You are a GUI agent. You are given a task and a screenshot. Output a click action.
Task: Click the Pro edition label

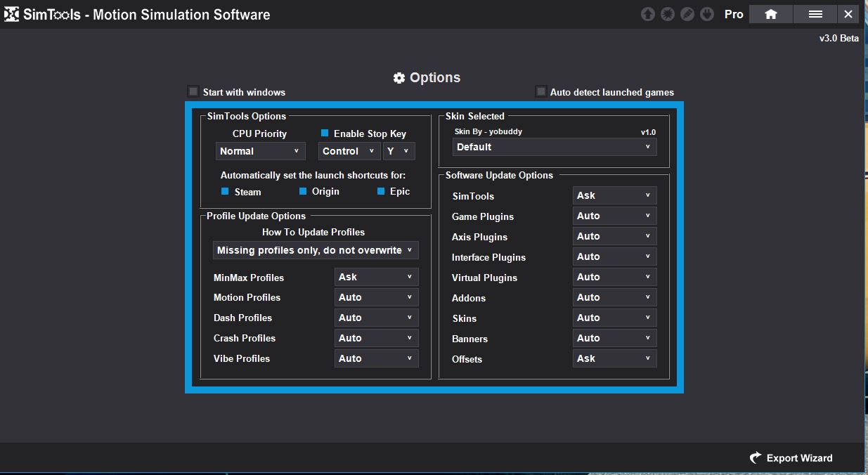(734, 14)
